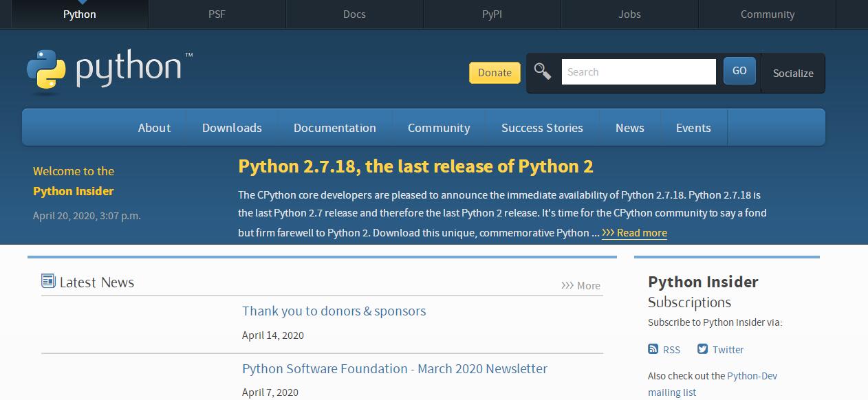The height and width of the screenshot is (400, 868).
Task: Open the Documentation menu
Action: pos(335,128)
